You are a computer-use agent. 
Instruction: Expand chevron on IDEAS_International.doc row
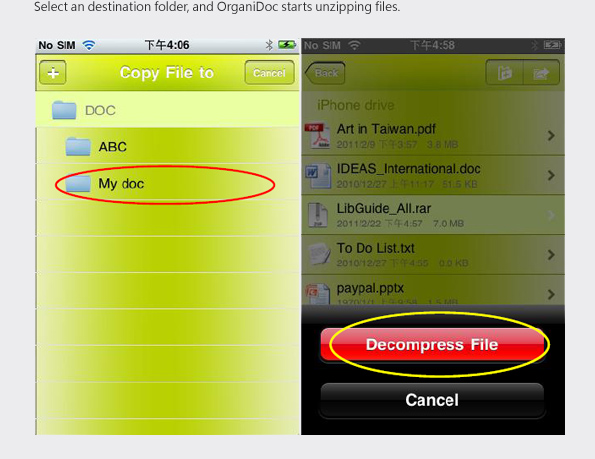click(x=551, y=175)
